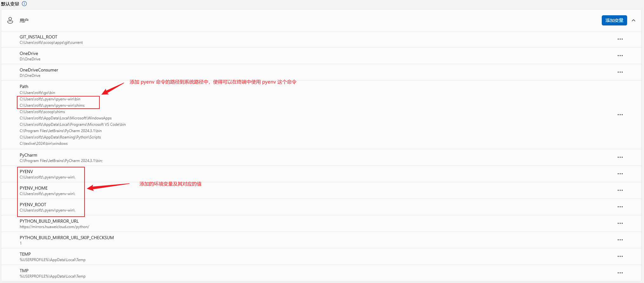
Task: Select the pyenv-win\shims path entry
Action: 52,105
